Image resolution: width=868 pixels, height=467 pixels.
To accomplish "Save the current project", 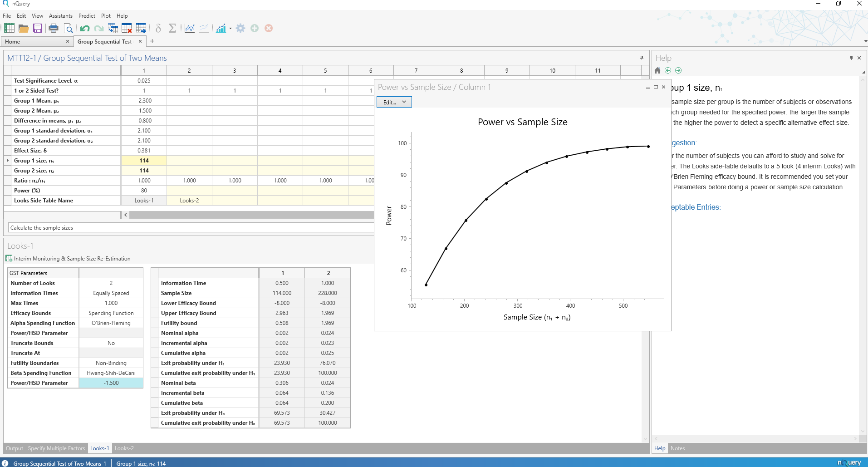I will pos(37,28).
